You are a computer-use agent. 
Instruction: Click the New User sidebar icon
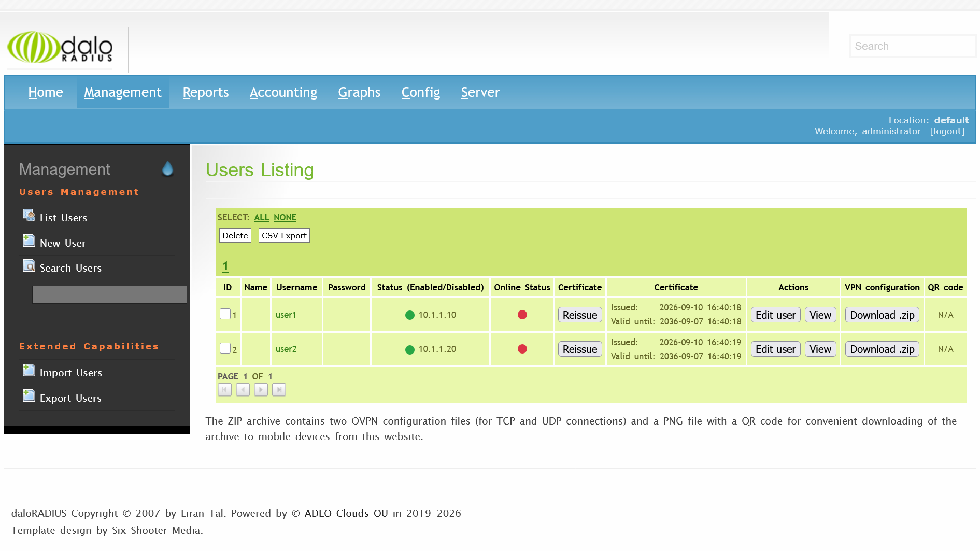click(29, 241)
